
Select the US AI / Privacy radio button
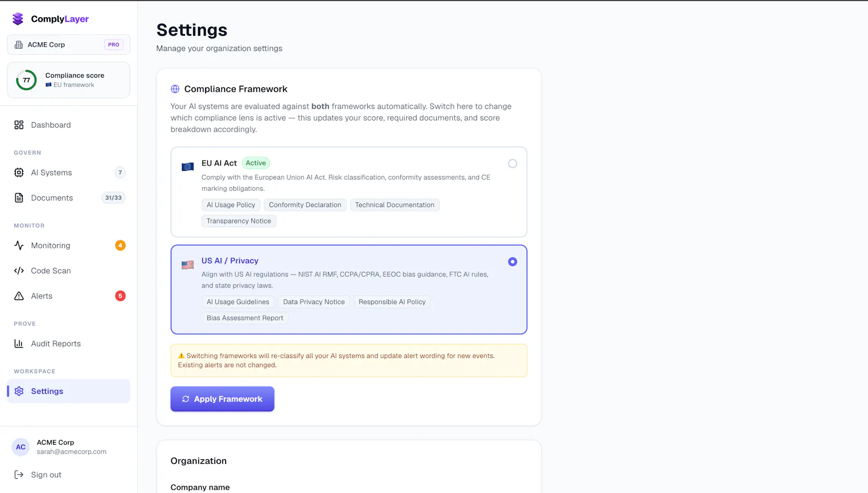pos(513,261)
